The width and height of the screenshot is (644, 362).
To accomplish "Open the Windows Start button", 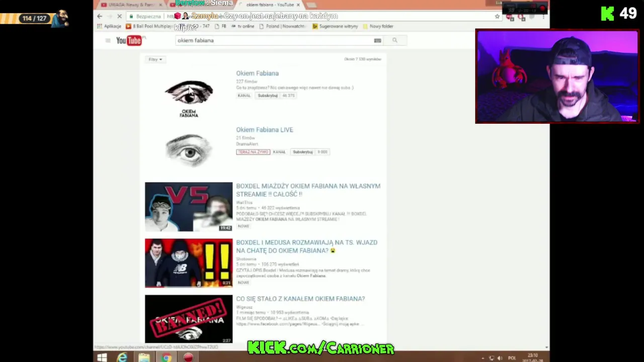I will [102, 357].
